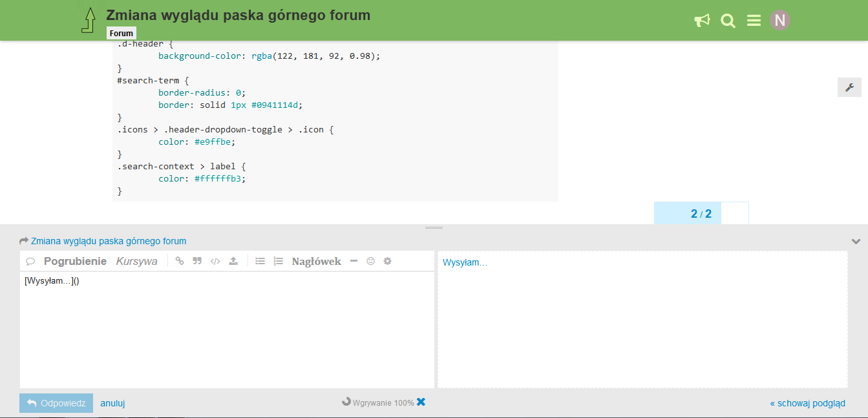Insert a hyperlink using the link icon

tap(180, 261)
